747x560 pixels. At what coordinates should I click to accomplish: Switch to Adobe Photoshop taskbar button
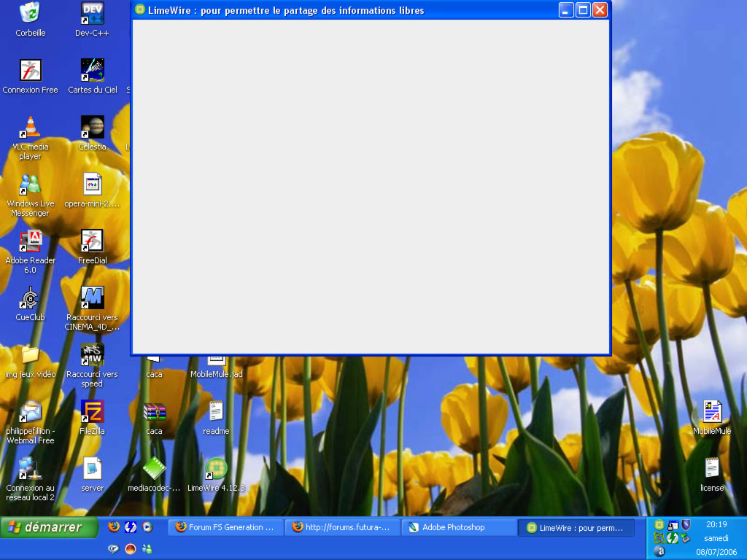460,527
